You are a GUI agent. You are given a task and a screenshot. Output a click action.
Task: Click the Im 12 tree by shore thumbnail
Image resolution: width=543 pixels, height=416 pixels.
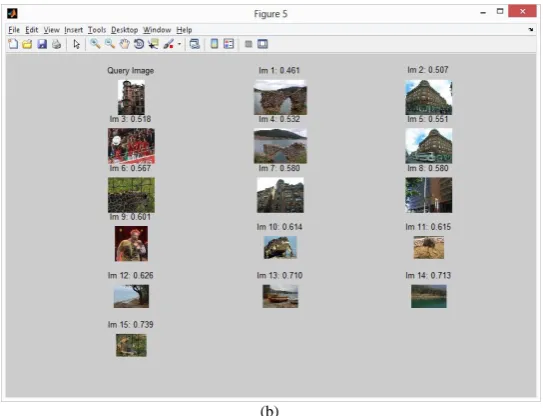pyautogui.click(x=131, y=296)
